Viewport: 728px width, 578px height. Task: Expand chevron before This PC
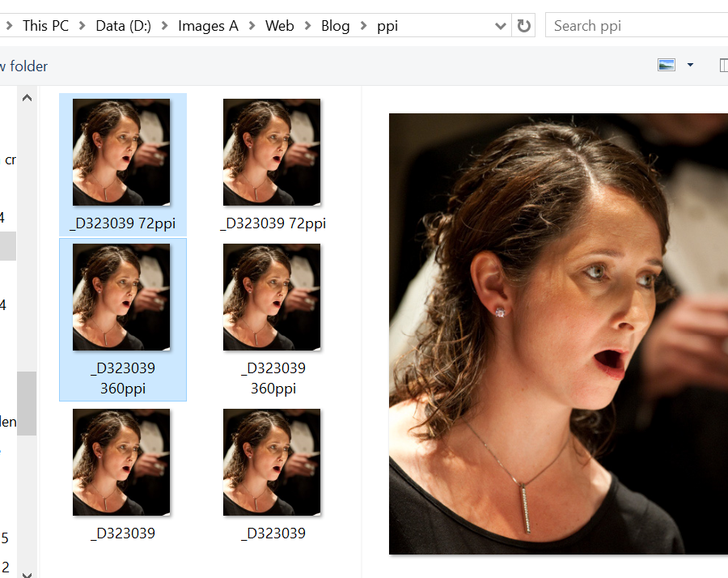tap(9, 26)
